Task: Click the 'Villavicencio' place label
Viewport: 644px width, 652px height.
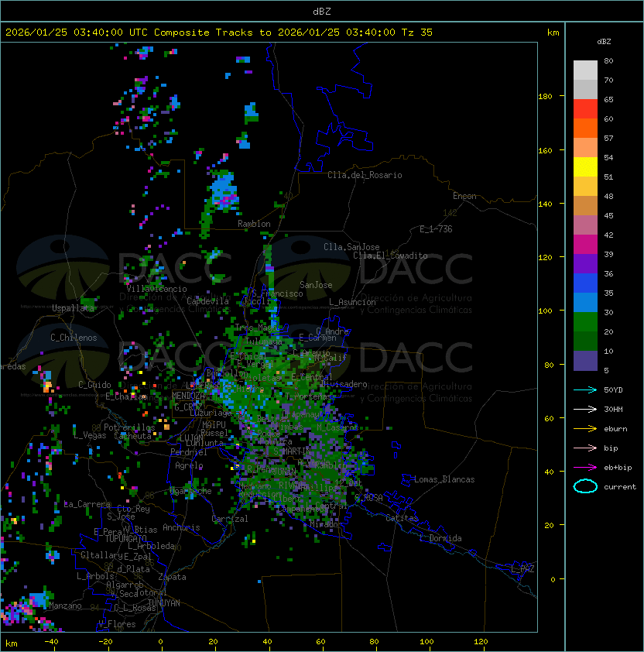Action: [156, 289]
